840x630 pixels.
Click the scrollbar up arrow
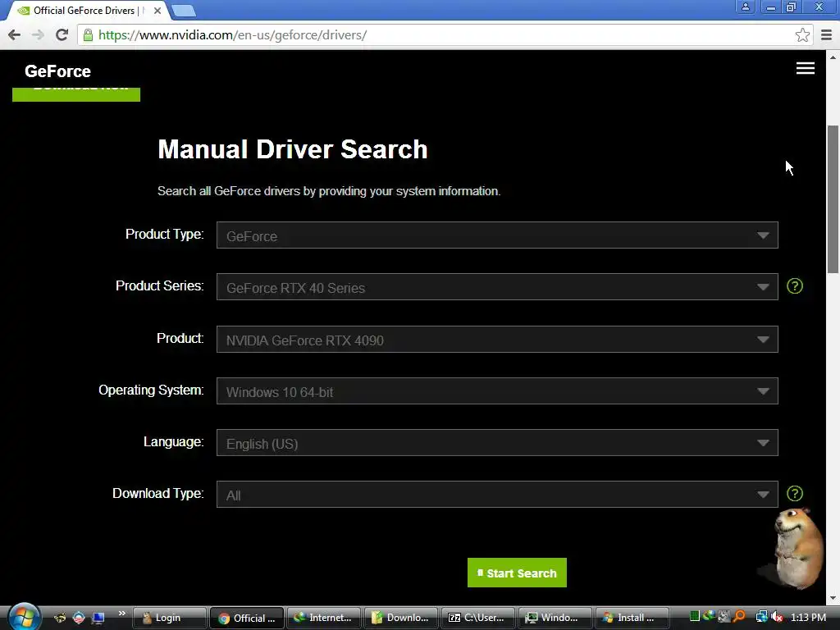coord(833,57)
